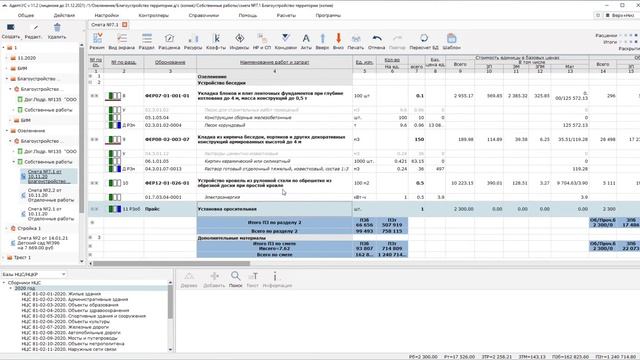The width and height of the screenshot is (640, 360).
Task: Select НЦС 81-02-01-2020 Жилые здания
Action: coord(61,293)
